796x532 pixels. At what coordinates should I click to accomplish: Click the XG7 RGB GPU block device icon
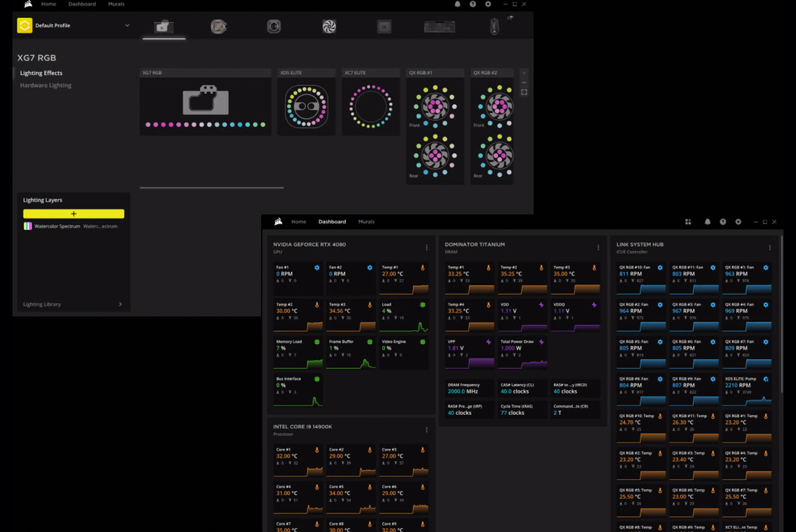[x=164, y=27]
